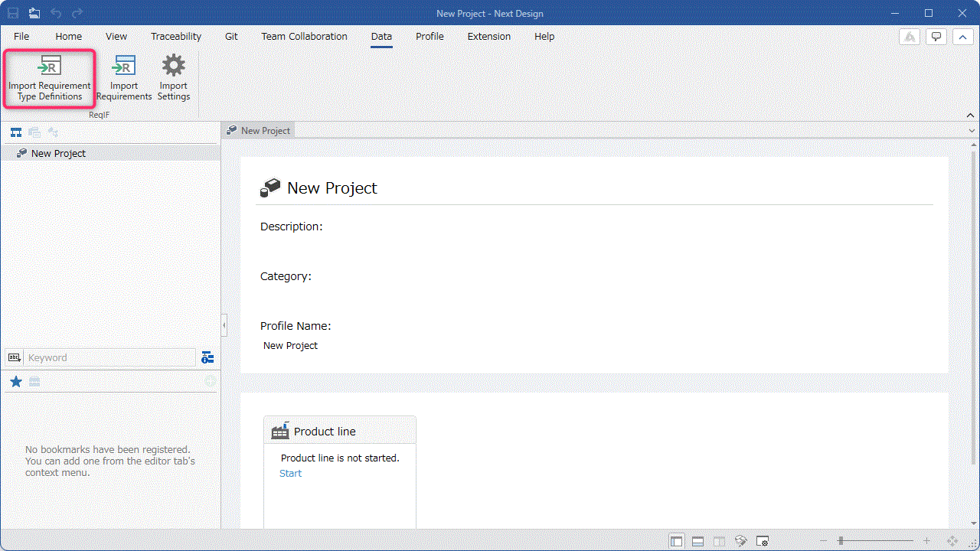
Task: Toggle bottom pane layout icon in status bar
Action: pos(697,541)
